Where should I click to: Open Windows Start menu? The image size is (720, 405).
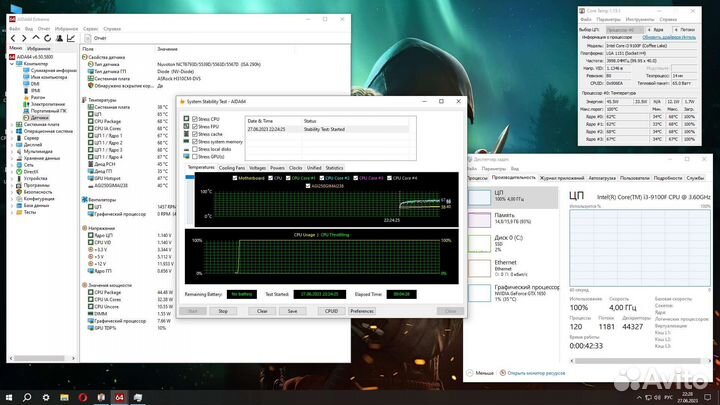pyautogui.click(x=9, y=397)
